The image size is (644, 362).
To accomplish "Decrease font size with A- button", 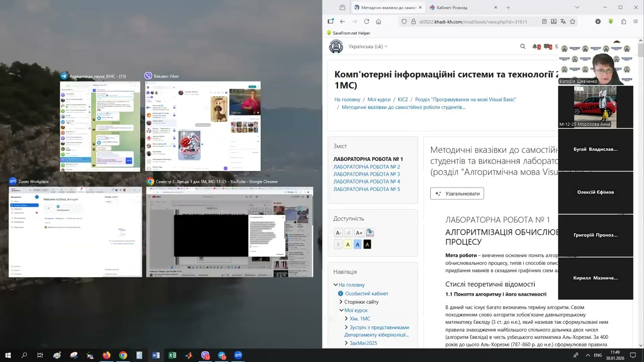I will coord(339,233).
